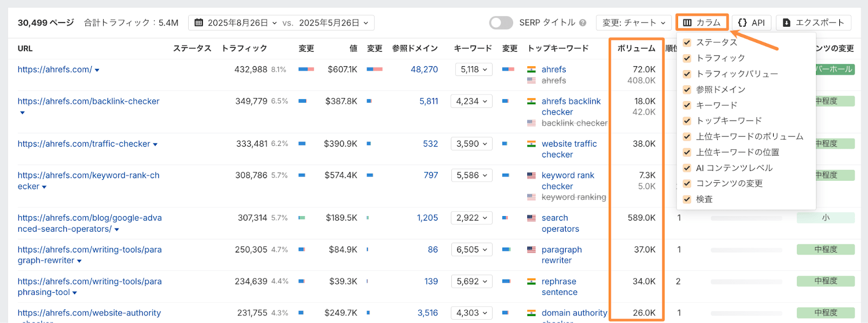Click the calendar icon beside 2025年8月26日
Screen dimensions: 868x323
point(199,23)
